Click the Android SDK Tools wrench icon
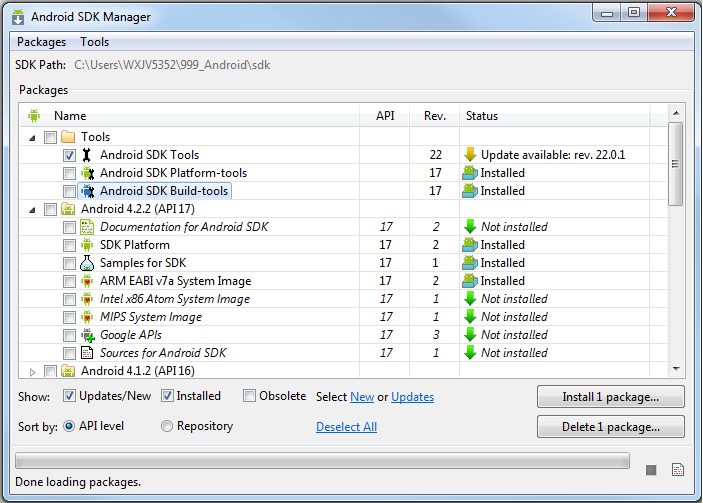The image size is (703, 503). click(86, 155)
